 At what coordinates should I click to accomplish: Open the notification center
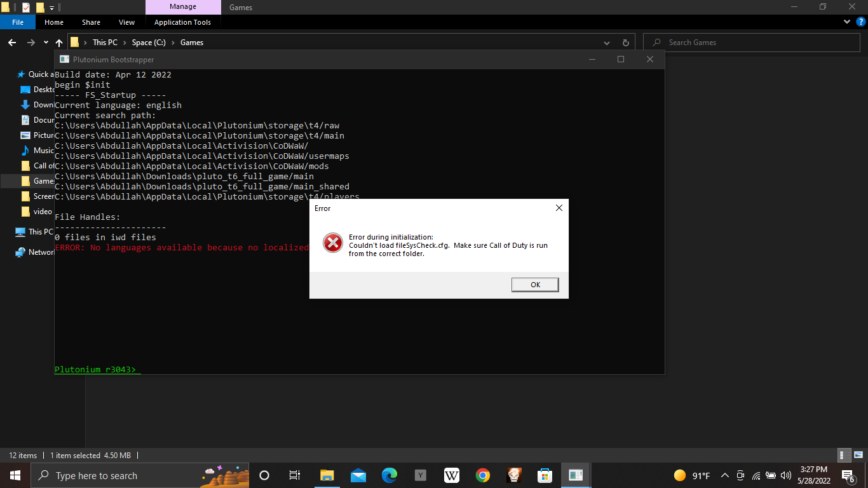click(848, 475)
